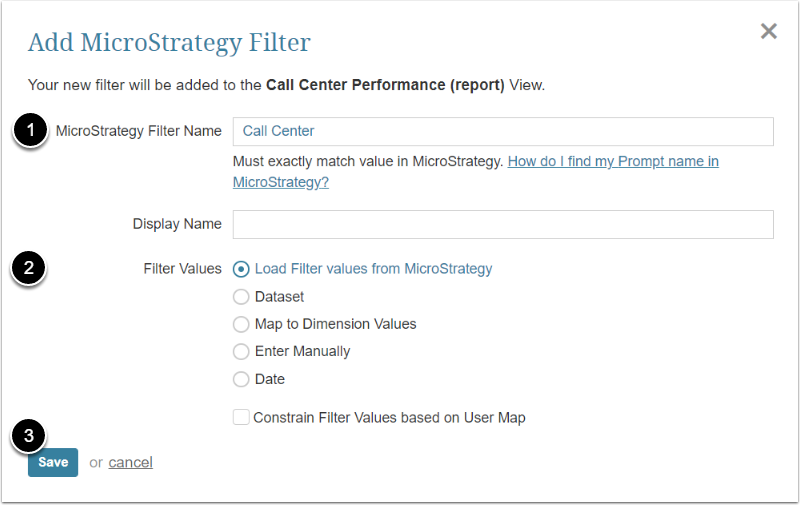Close the Add MicroStrategy Filter dialog
Image resolution: width=800 pixels, height=505 pixels.
pos(768,31)
